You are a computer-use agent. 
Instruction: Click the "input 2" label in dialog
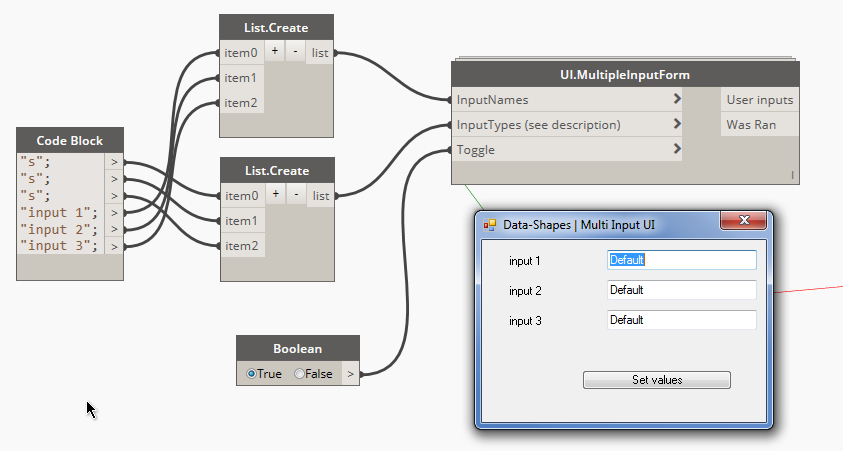point(525,291)
